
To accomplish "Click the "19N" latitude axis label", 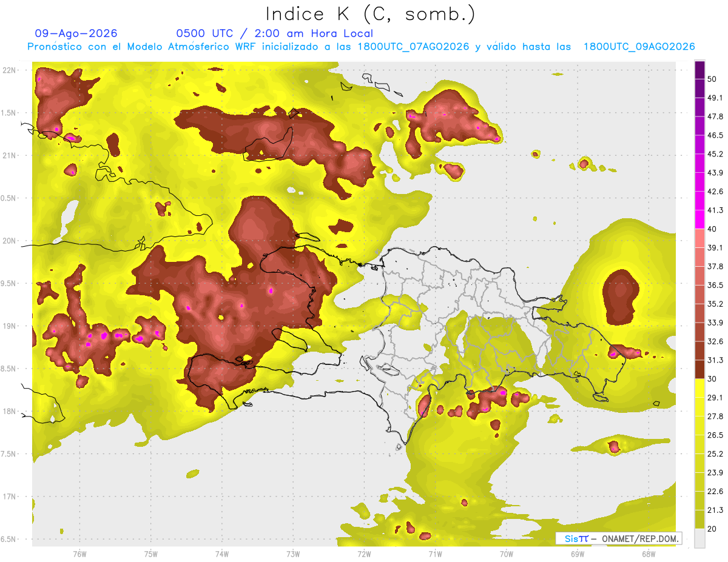I will coord(10,326).
